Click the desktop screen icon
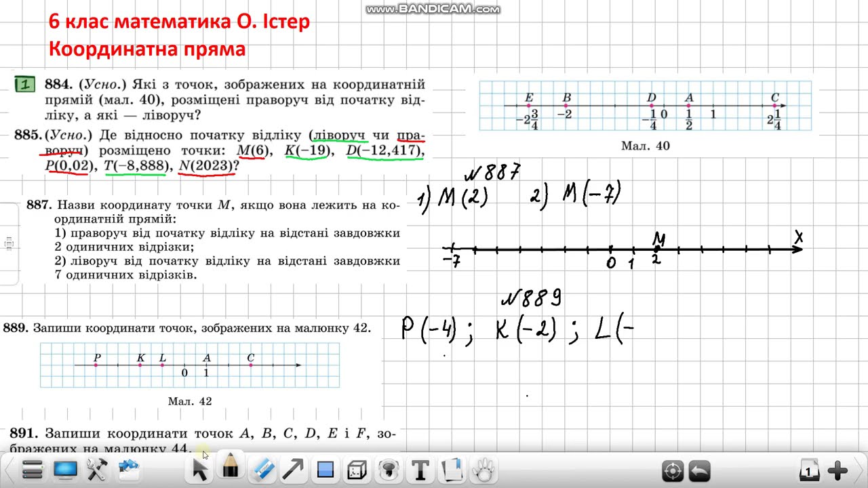The height and width of the screenshot is (488, 868). tap(66, 469)
